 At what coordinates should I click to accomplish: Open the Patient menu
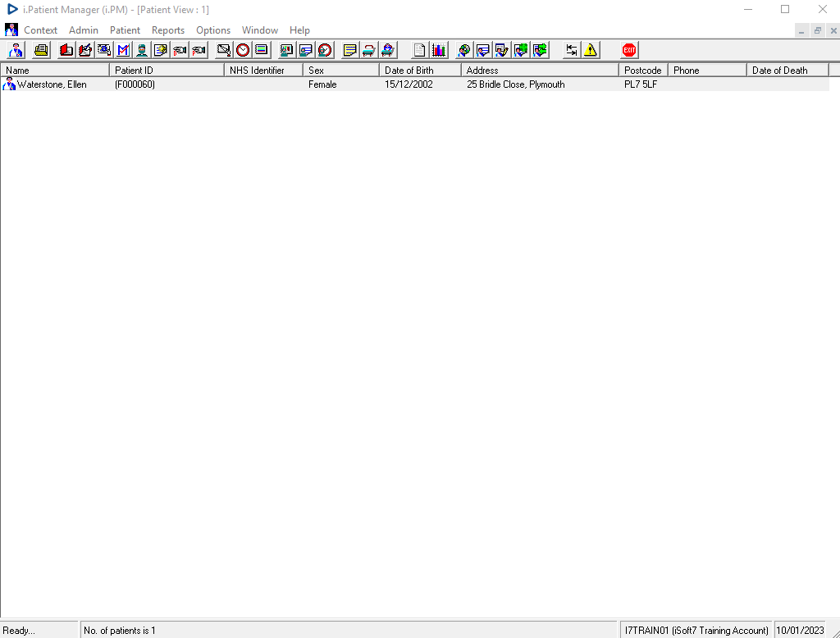125,30
